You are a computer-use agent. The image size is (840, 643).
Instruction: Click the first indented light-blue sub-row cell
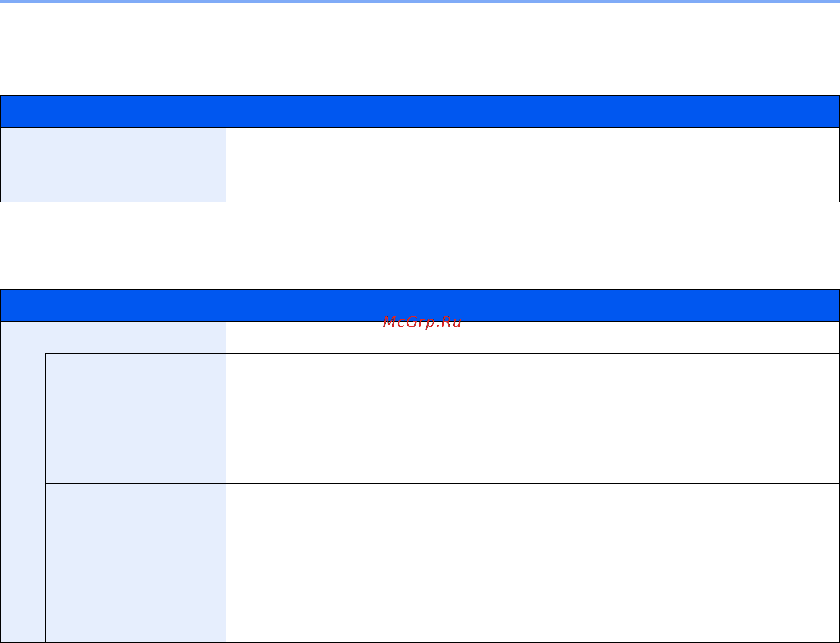[x=136, y=379]
